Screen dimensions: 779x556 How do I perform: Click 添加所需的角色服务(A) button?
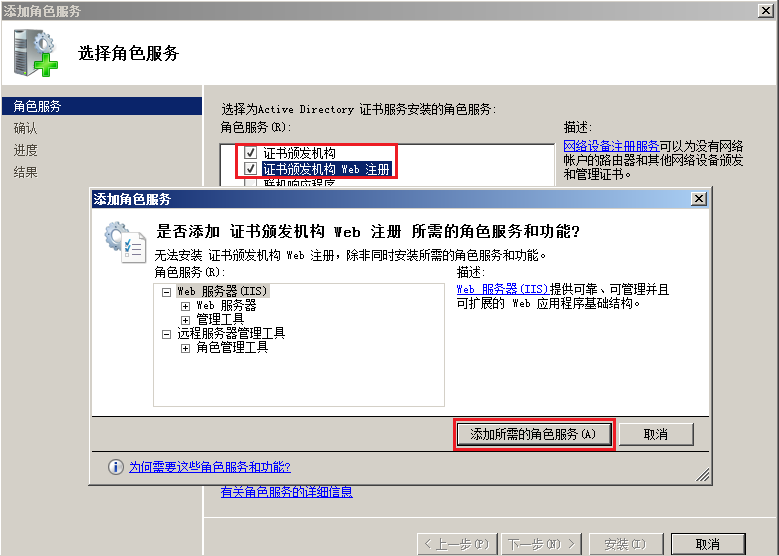pos(534,434)
